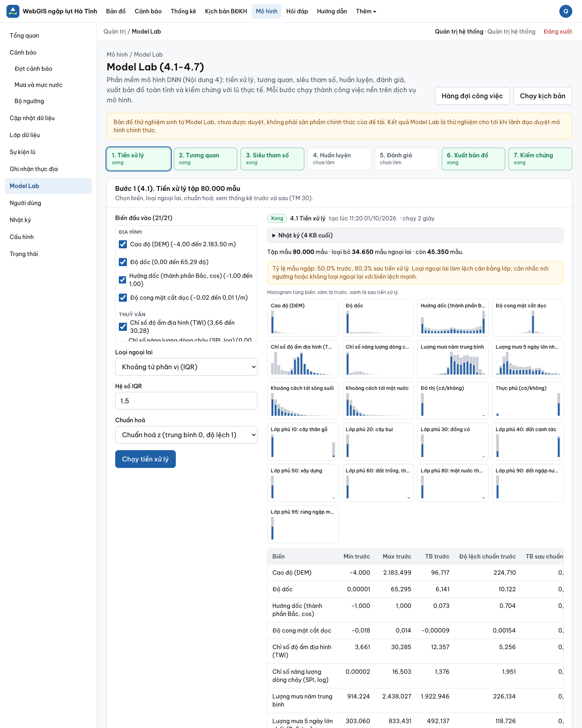
Task: Go to Cảnh báo in top menu
Action: (x=148, y=11)
